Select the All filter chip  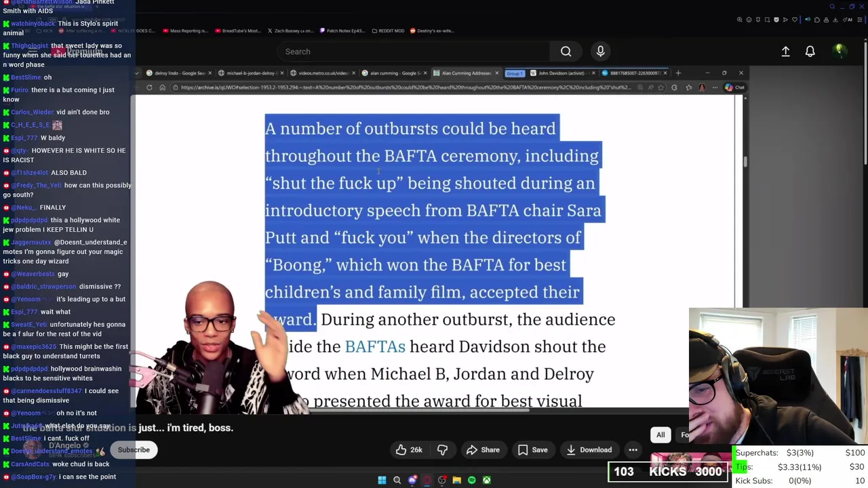(x=660, y=435)
